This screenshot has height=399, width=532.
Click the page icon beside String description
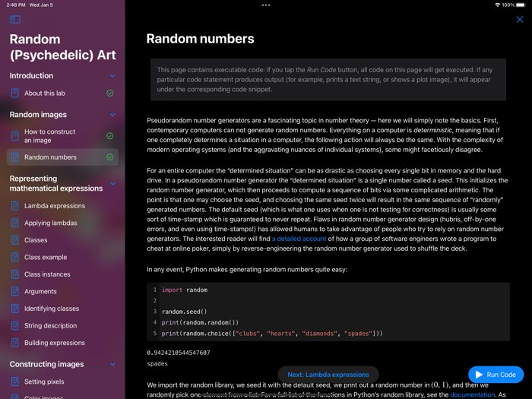pyautogui.click(x=15, y=326)
